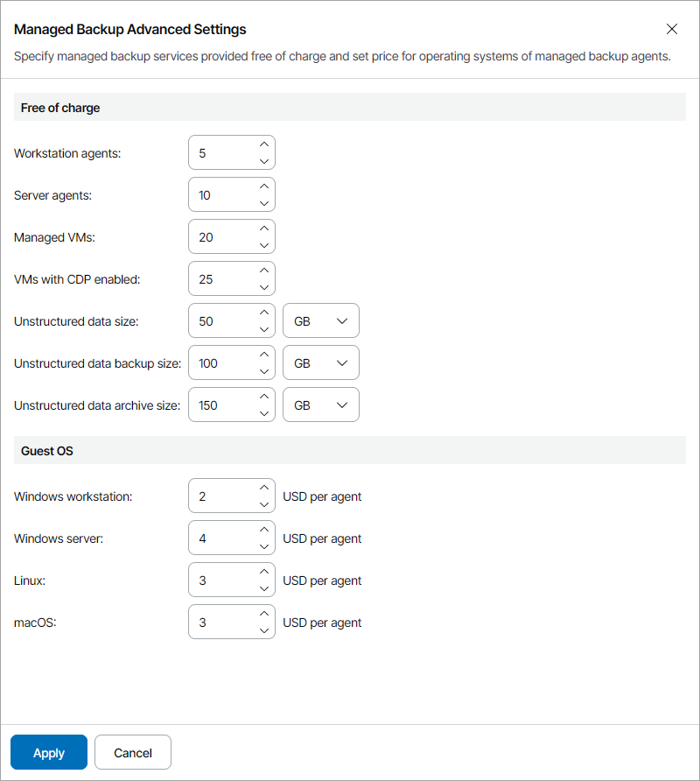Decrease VMs with CDP enabled value
Image resolution: width=700 pixels, height=781 pixels.
click(264, 287)
